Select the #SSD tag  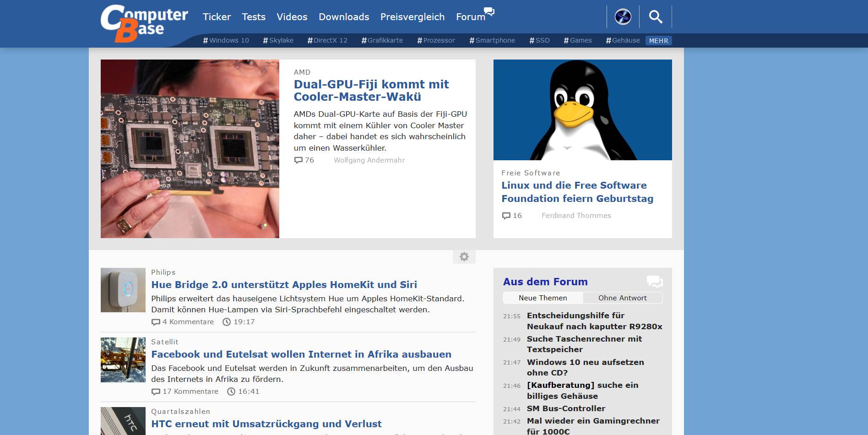click(x=540, y=40)
